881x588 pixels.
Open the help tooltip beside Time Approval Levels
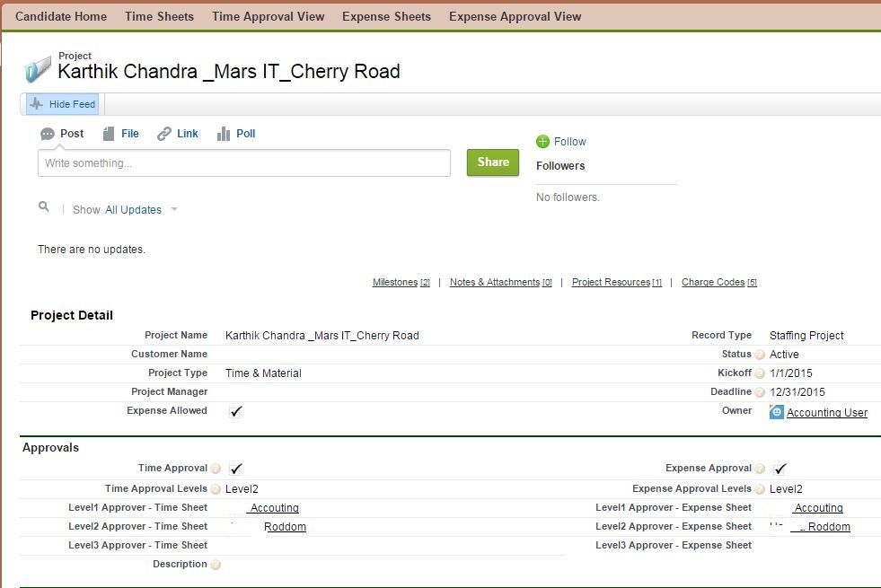[215, 487]
